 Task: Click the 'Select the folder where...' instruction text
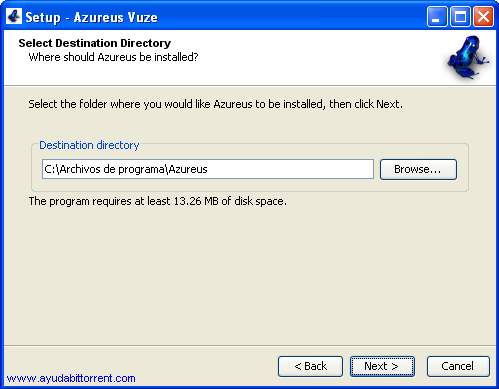tap(215, 104)
